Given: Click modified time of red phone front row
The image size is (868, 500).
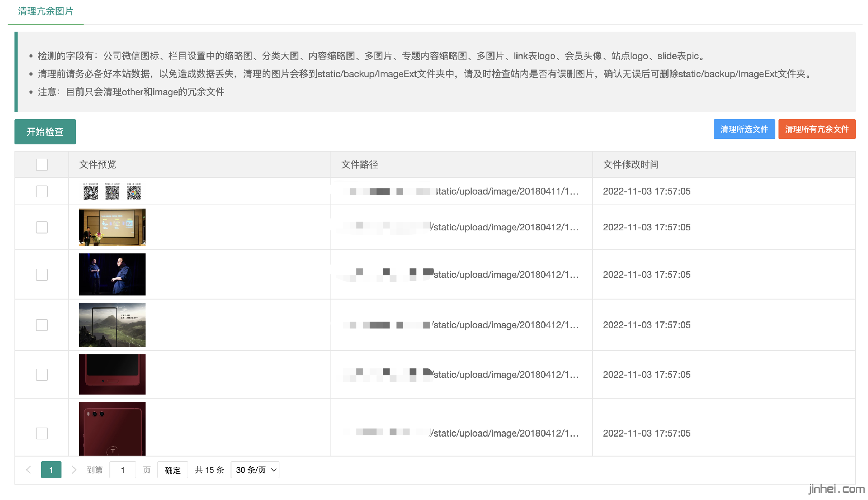Looking at the screenshot, I should tap(647, 375).
